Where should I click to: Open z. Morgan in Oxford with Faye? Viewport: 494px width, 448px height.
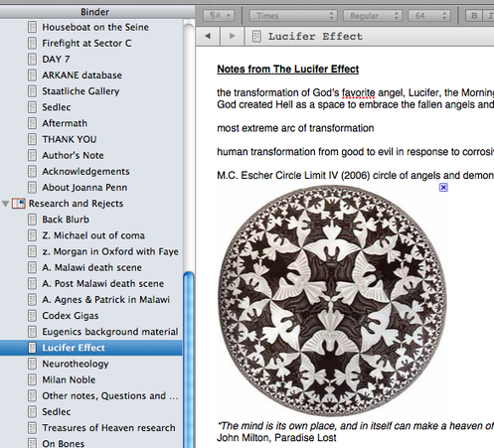pyautogui.click(x=110, y=251)
